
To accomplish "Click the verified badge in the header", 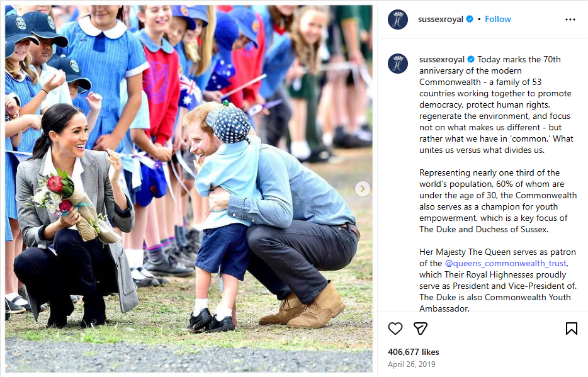I will [x=470, y=19].
